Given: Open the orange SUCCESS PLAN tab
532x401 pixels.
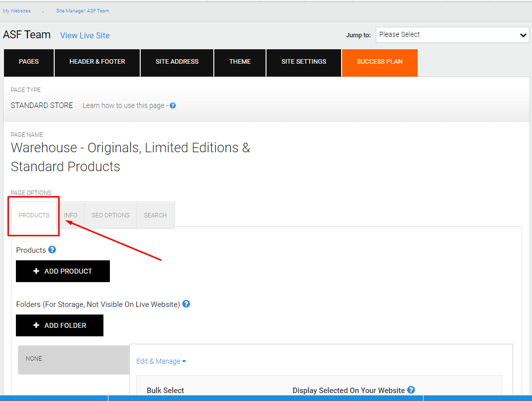Looking at the screenshot, I should click(x=380, y=63).
